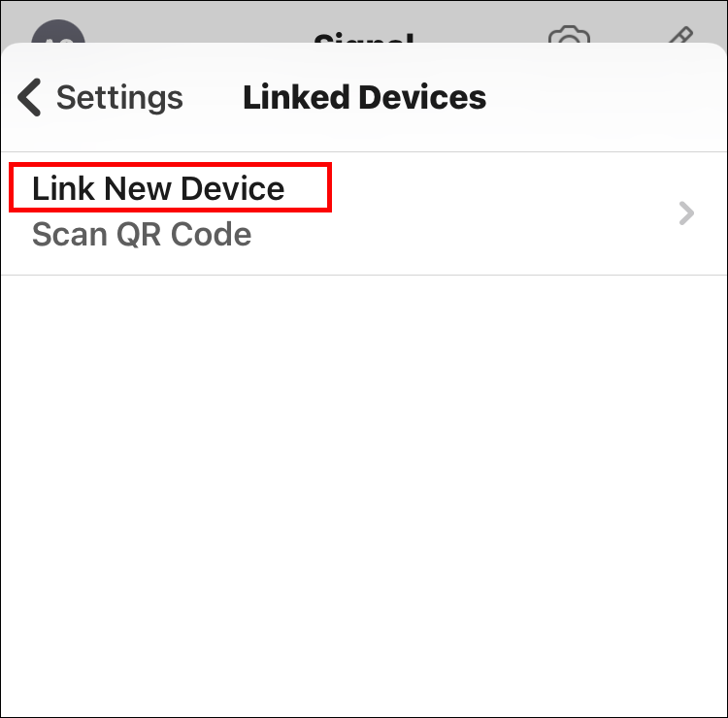Click the Linked Devices page title
This screenshot has height=718, width=728.
click(364, 98)
